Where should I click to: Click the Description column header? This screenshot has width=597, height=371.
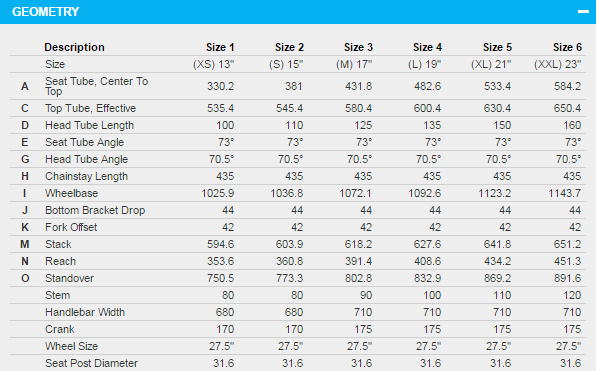[x=74, y=47]
